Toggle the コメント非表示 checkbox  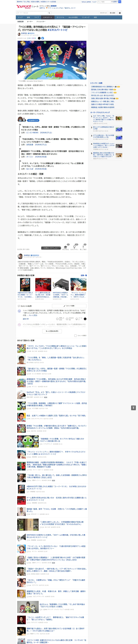75,336
